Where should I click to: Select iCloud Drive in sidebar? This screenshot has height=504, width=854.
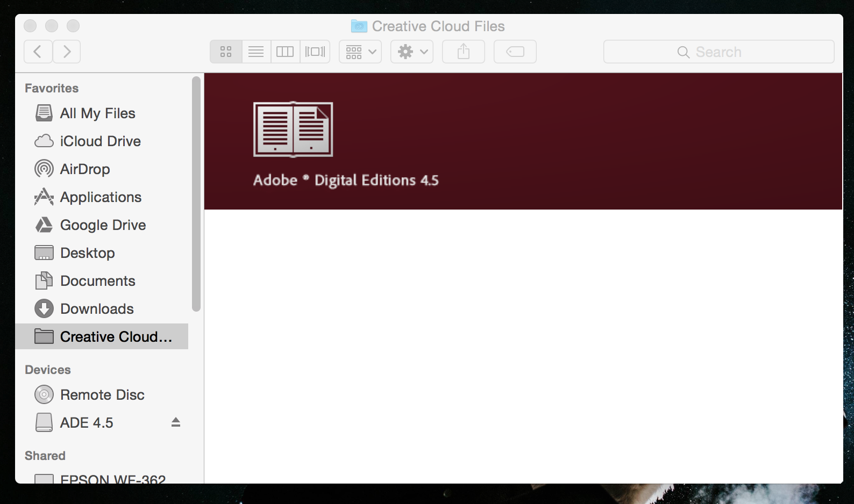tap(102, 141)
